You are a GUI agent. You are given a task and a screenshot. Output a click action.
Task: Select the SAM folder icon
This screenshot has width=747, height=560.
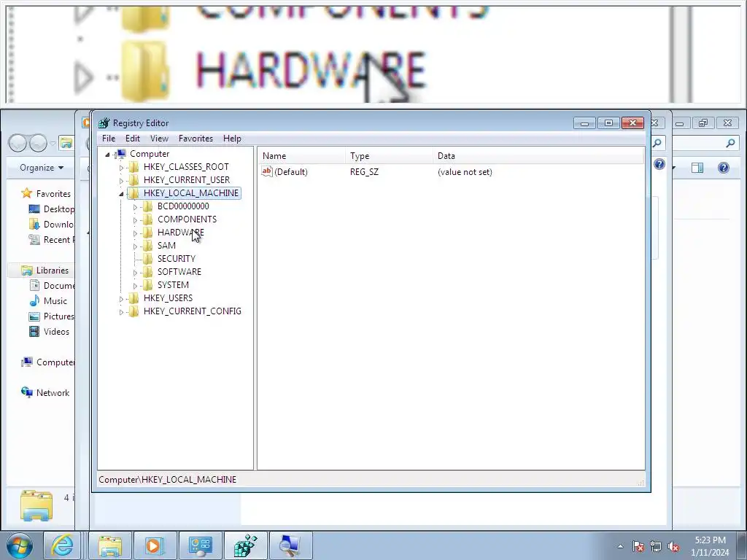coord(147,245)
